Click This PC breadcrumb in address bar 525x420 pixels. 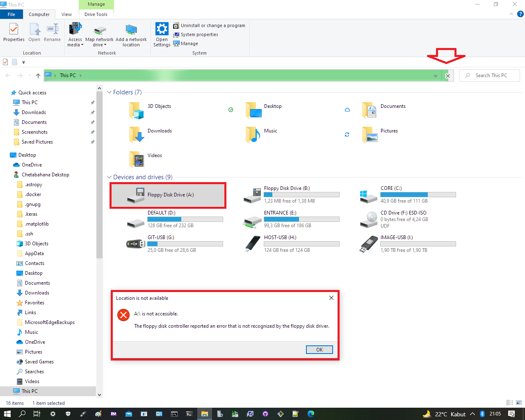(68, 75)
